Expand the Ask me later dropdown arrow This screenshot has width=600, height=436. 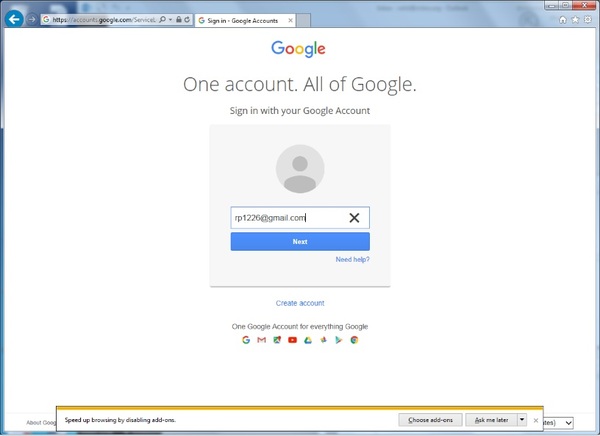click(522, 420)
